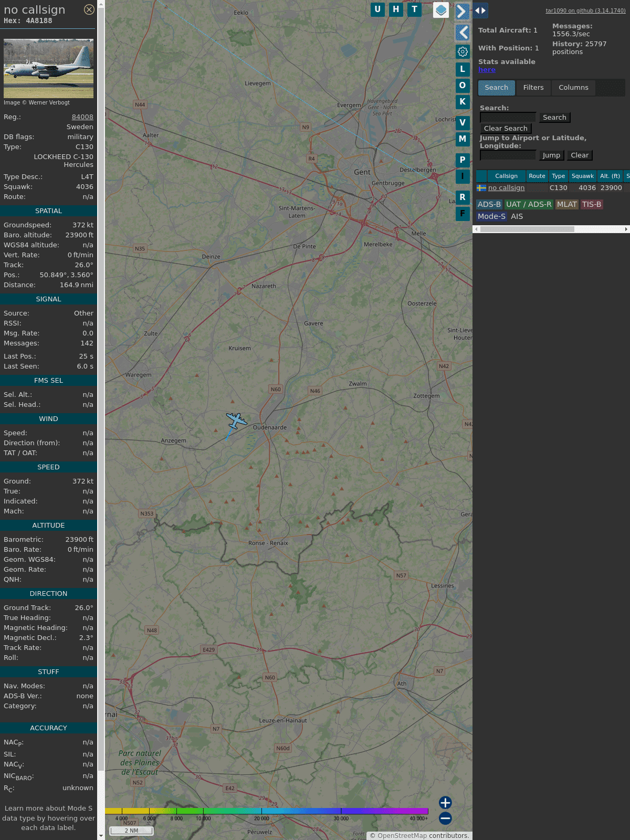Sort table by Alt. (ft) column
The image size is (630, 840).
pyautogui.click(x=610, y=176)
